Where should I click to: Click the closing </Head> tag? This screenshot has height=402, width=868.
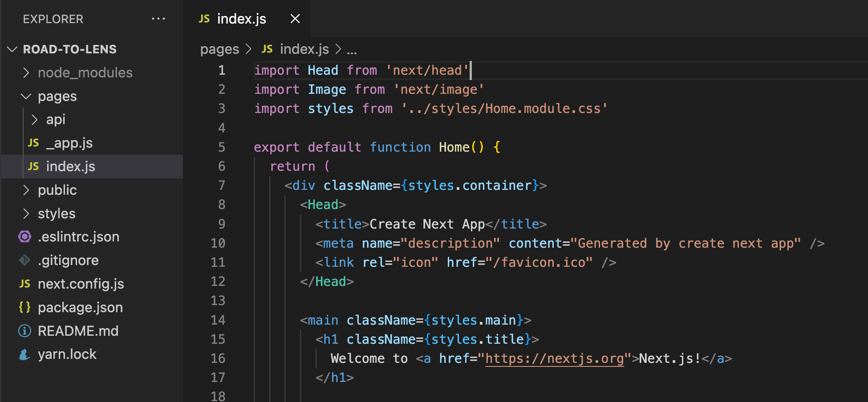click(x=327, y=281)
